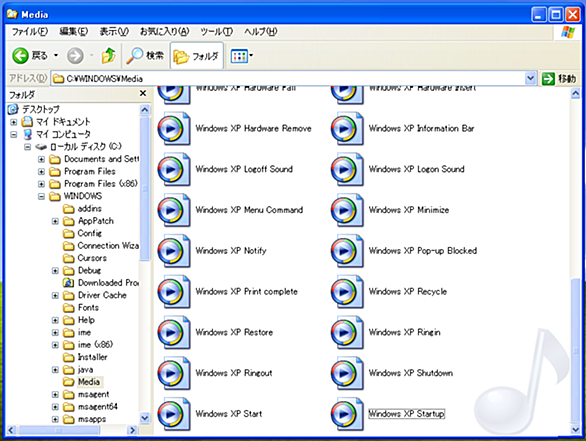
Task: Open the Back button history dropdown arrow
Action: pos(56,56)
